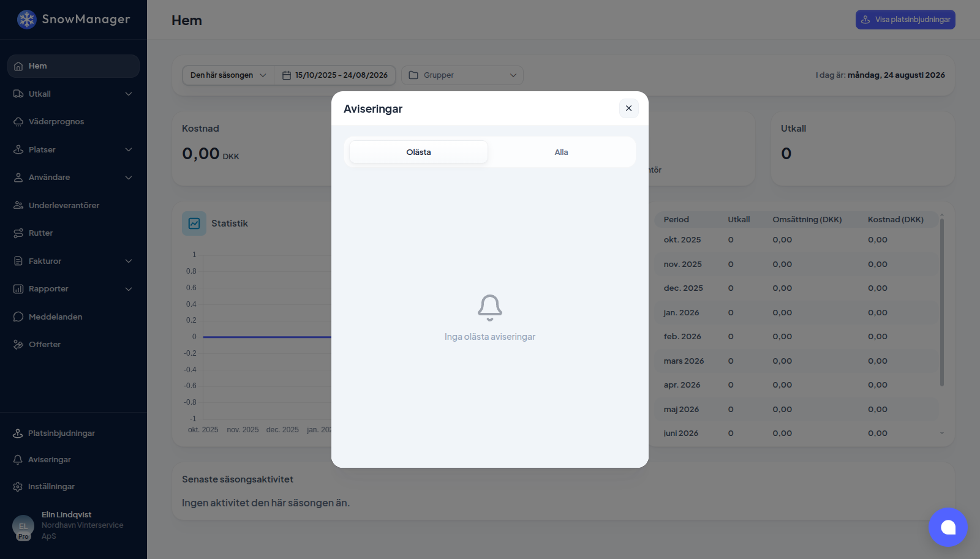Open the chat support bubble

948,527
